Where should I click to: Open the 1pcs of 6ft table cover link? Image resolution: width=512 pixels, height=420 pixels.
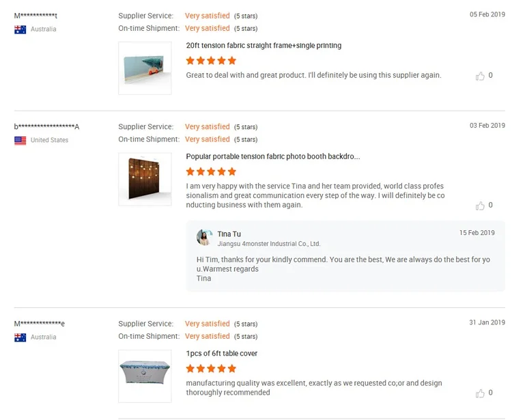pyautogui.click(x=221, y=354)
